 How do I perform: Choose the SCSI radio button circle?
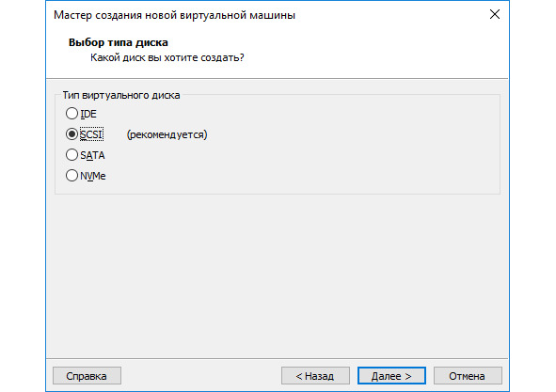tap(71, 134)
